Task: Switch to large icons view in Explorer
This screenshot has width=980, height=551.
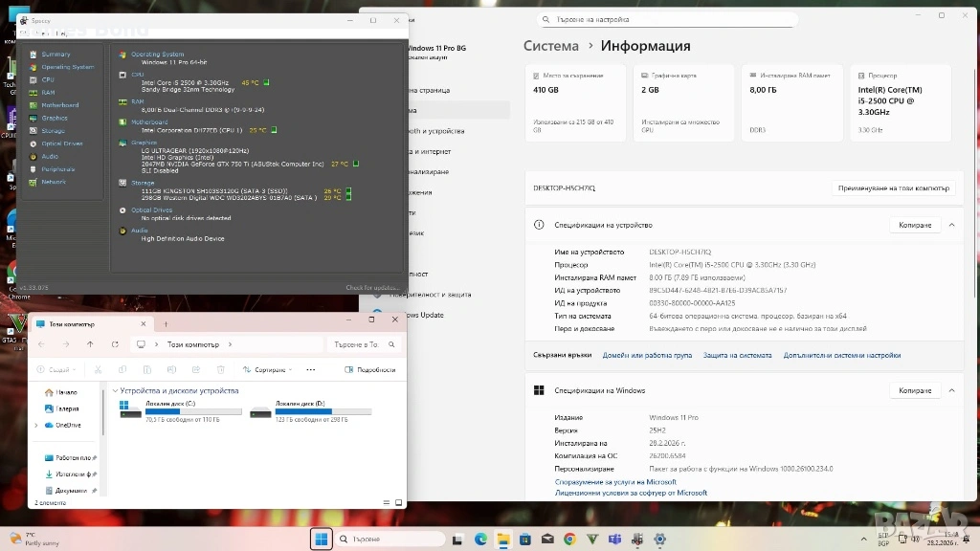Action: (x=399, y=502)
